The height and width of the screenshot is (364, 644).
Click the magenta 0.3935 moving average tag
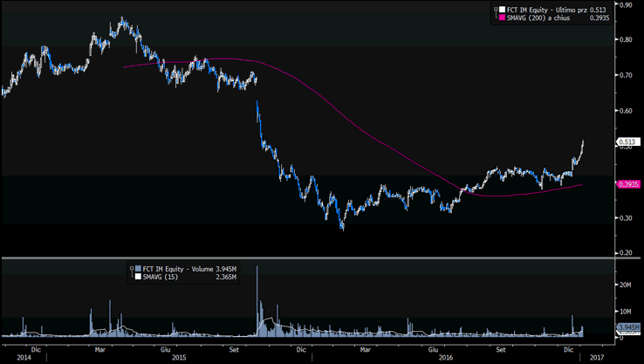tap(628, 184)
